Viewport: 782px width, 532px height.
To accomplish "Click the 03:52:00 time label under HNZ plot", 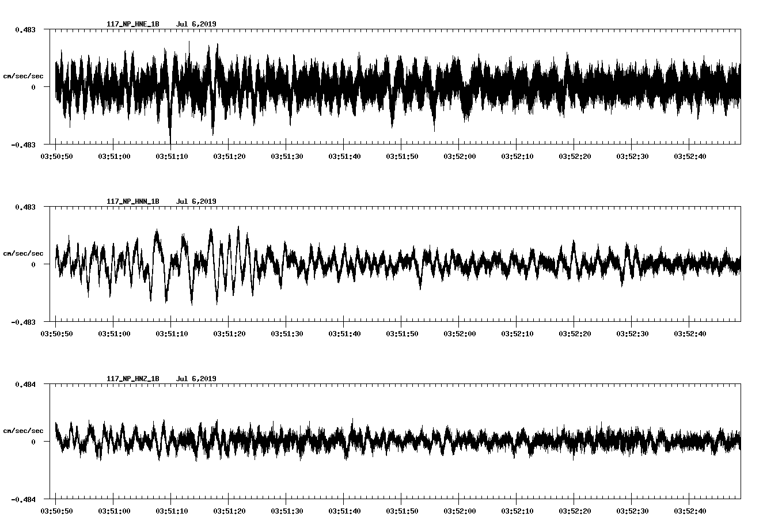I will coord(460,511).
